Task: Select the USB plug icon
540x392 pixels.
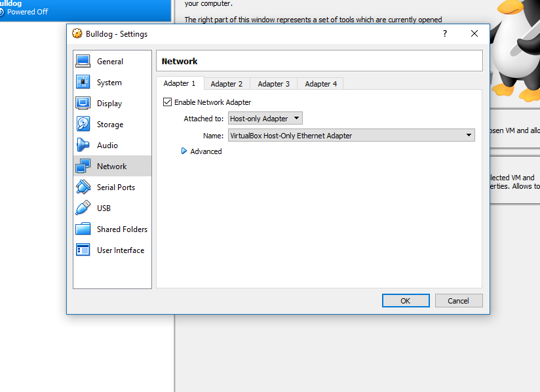Action: 83,208
